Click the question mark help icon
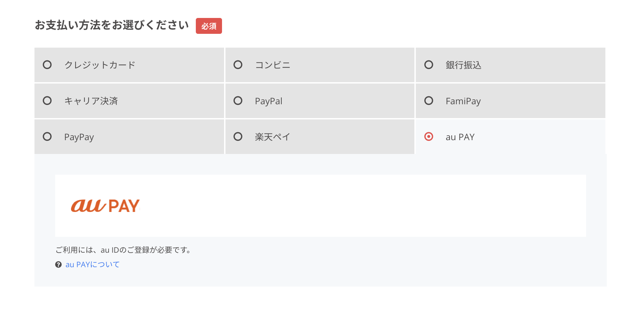This screenshot has width=644, height=310. (x=58, y=265)
